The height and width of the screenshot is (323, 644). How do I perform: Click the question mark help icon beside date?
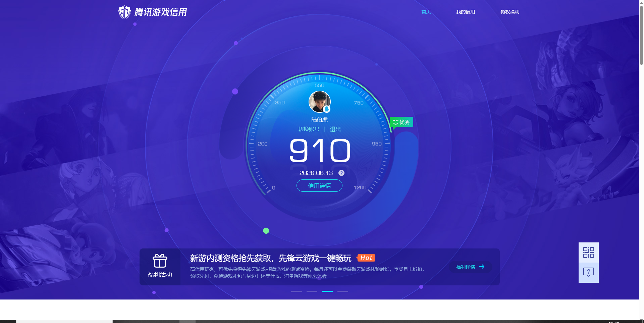tap(341, 173)
